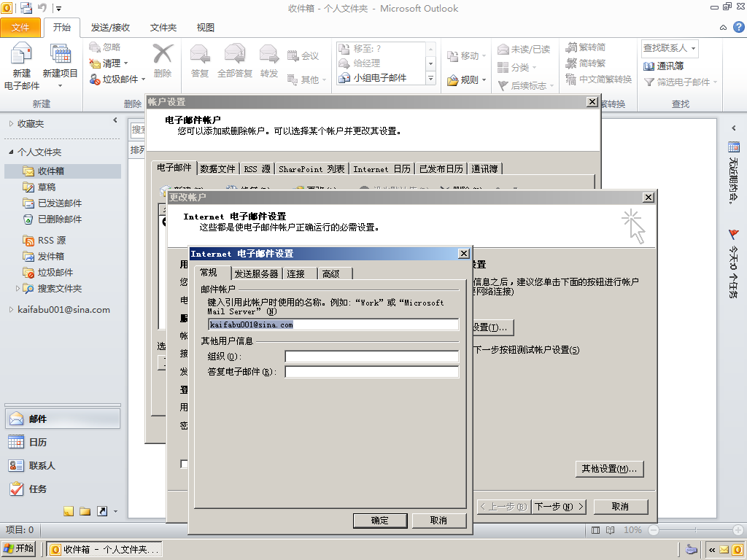Switch to Data Files (数据文件) tab in Account Settings
The width and height of the screenshot is (747, 560).
[217, 169]
